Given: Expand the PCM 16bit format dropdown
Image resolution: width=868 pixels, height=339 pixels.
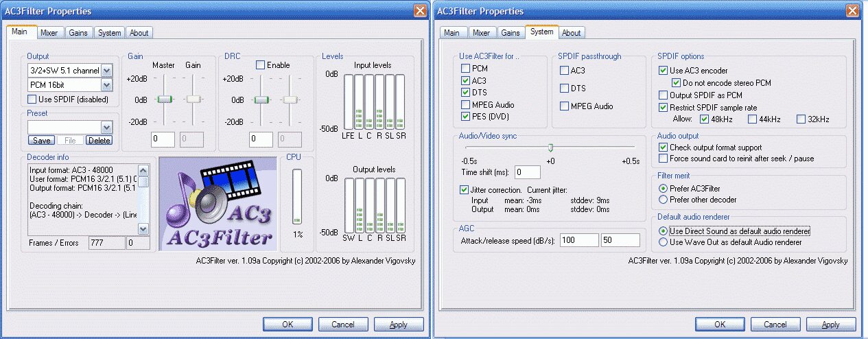Looking at the screenshot, I should coord(106,85).
